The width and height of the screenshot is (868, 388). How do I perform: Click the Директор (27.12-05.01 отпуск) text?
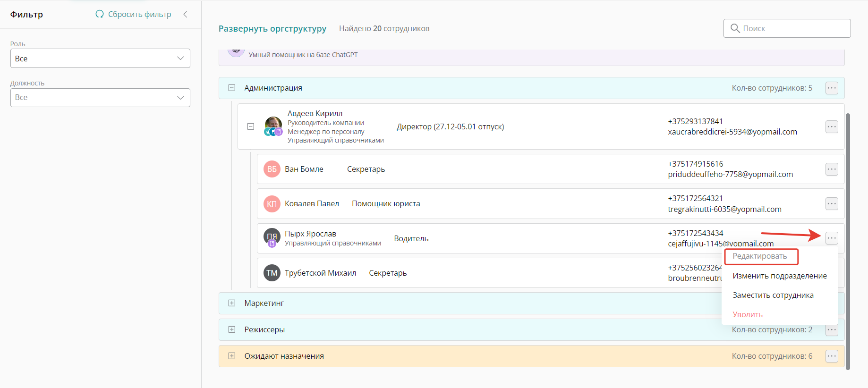coord(451,127)
